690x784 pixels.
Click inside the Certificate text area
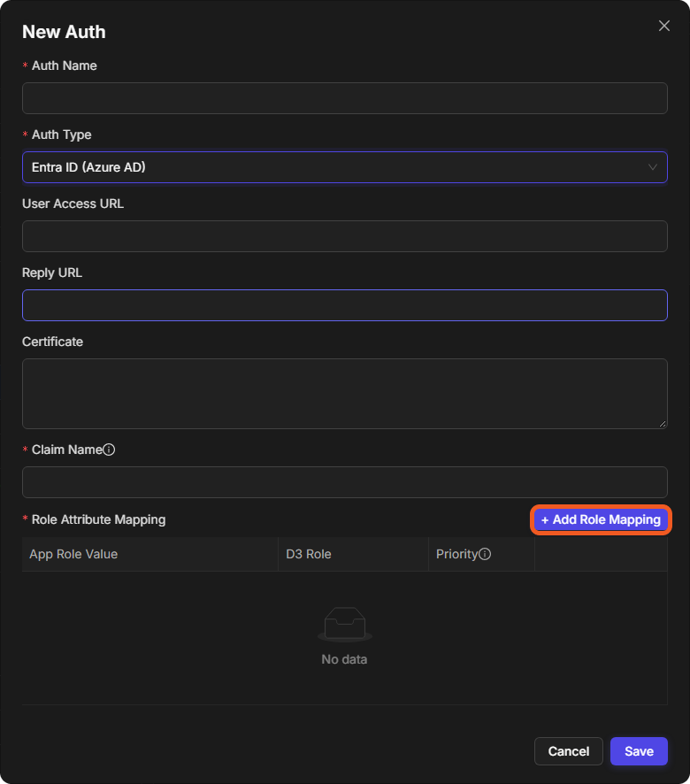[344, 394]
